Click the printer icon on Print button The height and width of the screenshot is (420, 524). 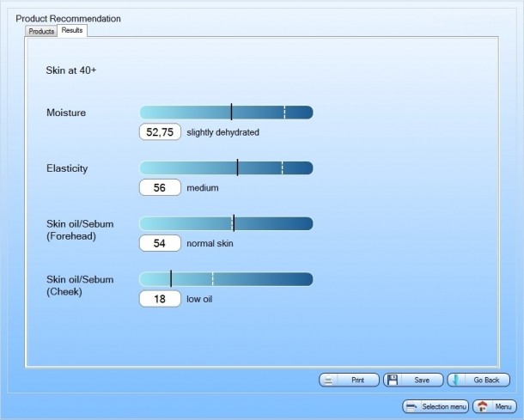331,380
